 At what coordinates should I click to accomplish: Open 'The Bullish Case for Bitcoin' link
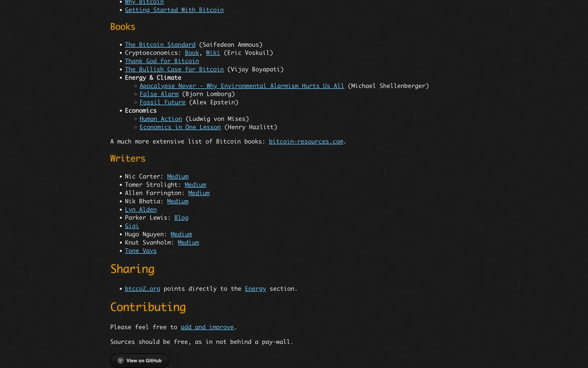[x=174, y=69]
